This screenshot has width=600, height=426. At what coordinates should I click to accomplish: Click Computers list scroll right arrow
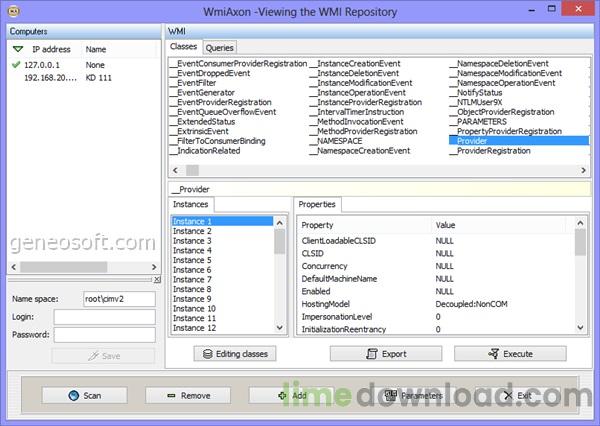pyautogui.click(x=154, y=267)
